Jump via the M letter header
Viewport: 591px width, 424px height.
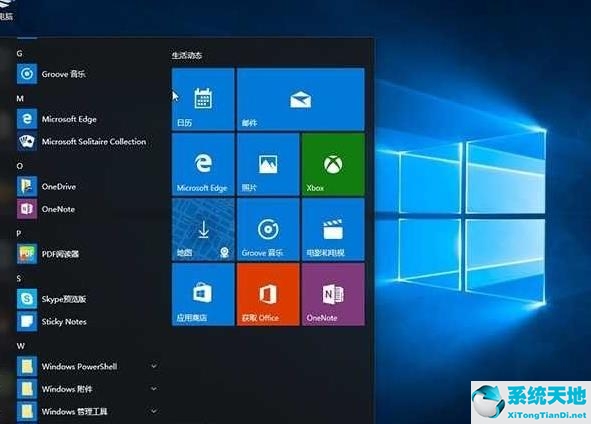[20, 98]
